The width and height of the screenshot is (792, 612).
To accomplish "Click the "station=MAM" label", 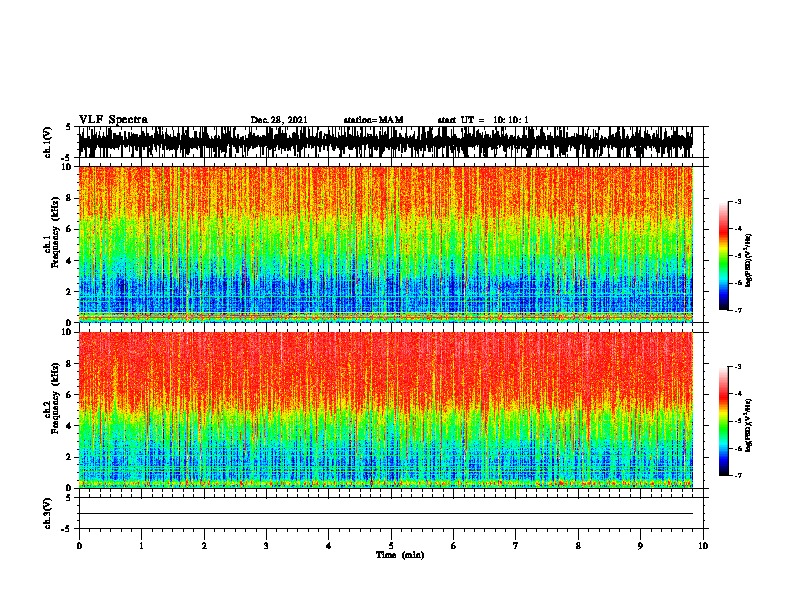I will [373, 120].
